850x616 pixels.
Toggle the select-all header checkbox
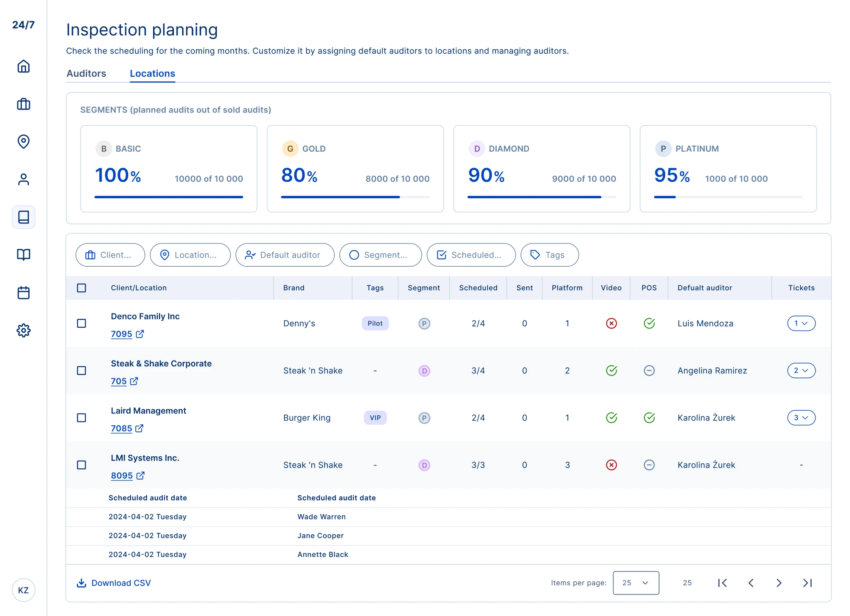click(x=82, y=288)
